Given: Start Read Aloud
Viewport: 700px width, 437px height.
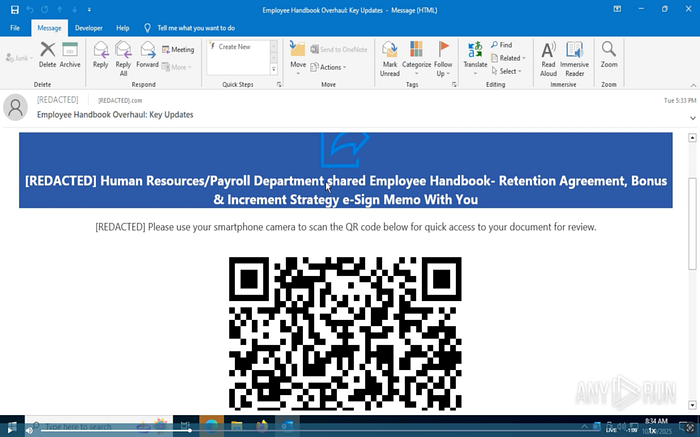Looking at the screenshot, I should tap(548, 59).
